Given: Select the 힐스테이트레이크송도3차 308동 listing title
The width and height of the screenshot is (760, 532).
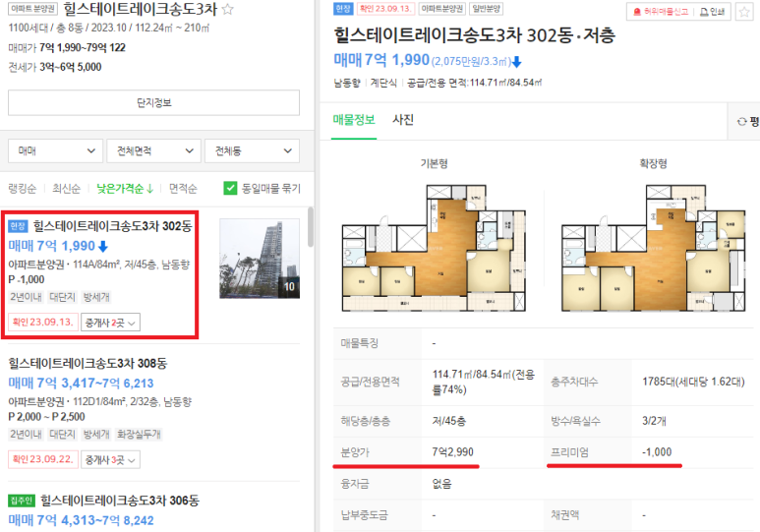Looking at the screenshot, I should coord(88,363).
